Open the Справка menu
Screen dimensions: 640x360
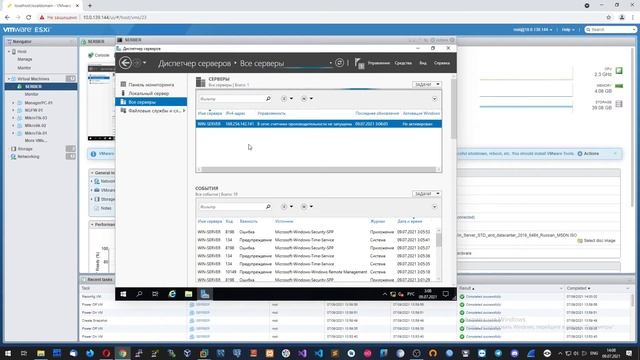point(442,63)
